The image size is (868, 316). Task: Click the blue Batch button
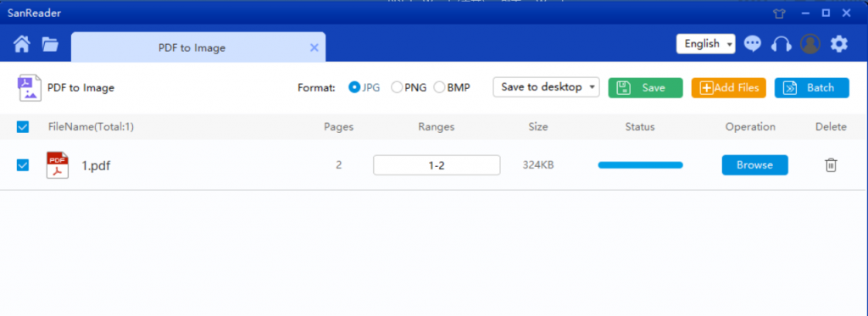click(811, 87)
